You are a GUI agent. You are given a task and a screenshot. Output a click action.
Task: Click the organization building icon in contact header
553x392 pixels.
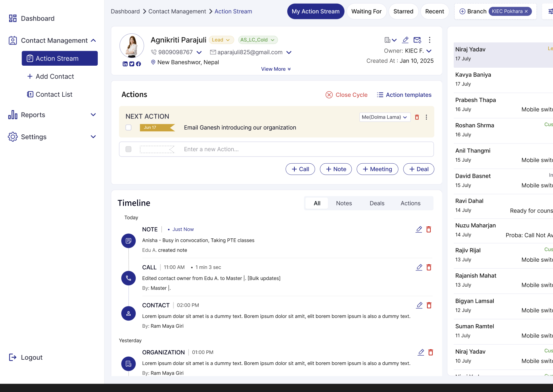pos(387,40)
